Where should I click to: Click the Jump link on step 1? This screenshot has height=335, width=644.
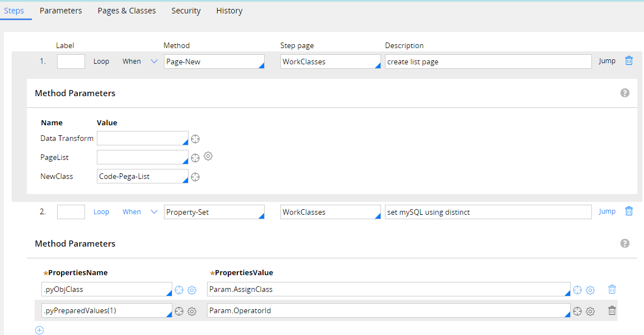pos(607,60)
